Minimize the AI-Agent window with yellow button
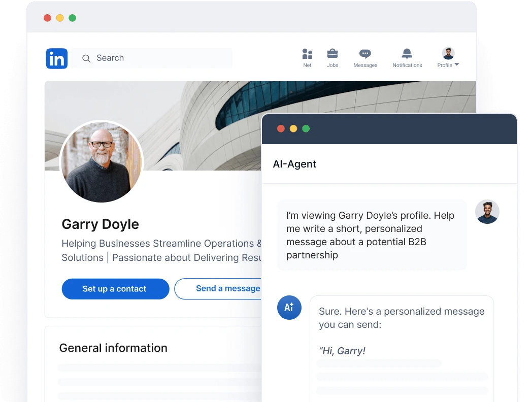The image size is (532, 402). tap(293, 128)
